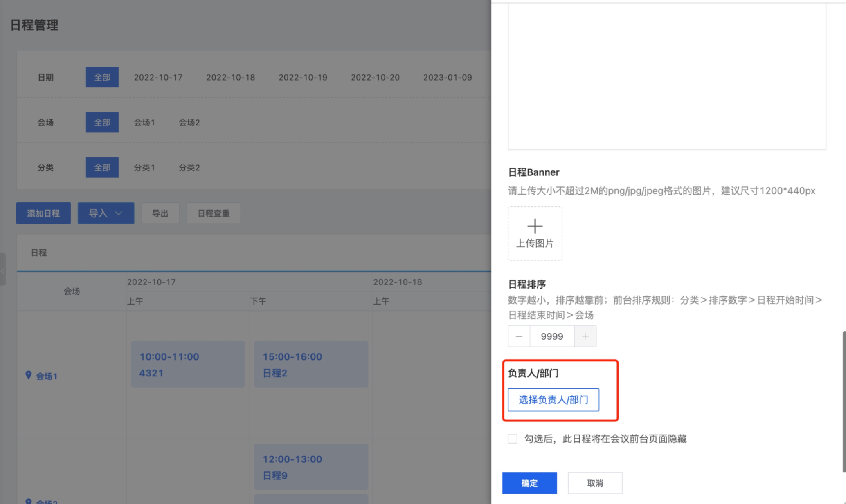846x504 pixels.
Task: Expand the collapsed left sidebar handle
Action: (3, 270)
